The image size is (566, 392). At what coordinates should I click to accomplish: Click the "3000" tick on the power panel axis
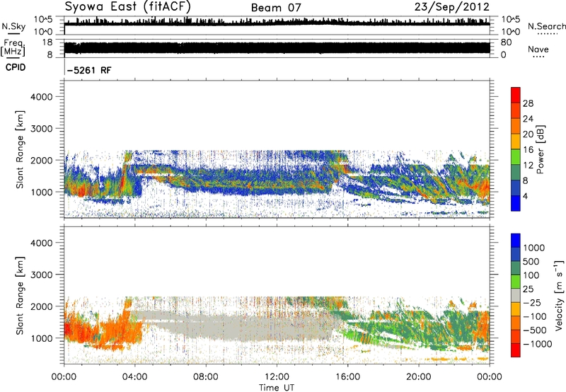coord(42,129)
